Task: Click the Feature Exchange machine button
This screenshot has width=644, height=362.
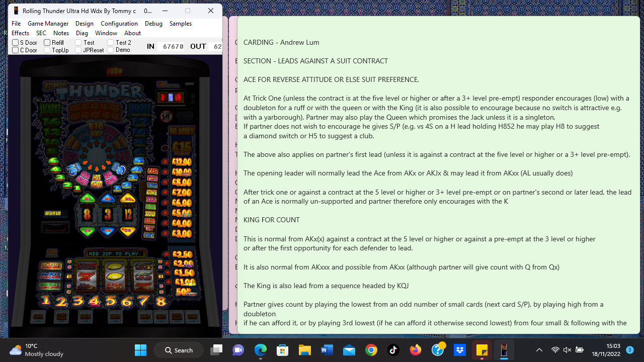Action: (177, 317)
